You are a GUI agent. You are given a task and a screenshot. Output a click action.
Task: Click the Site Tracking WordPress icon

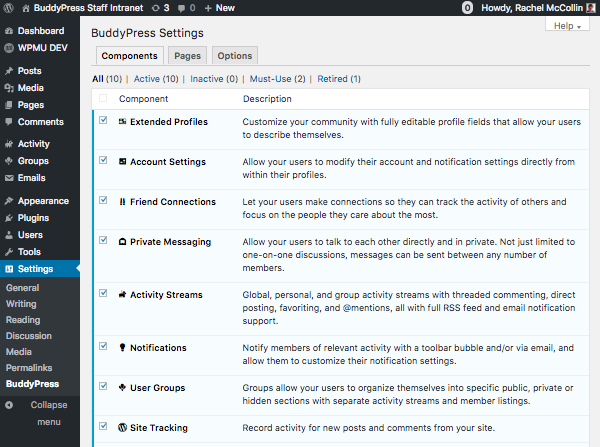[122, 427]
